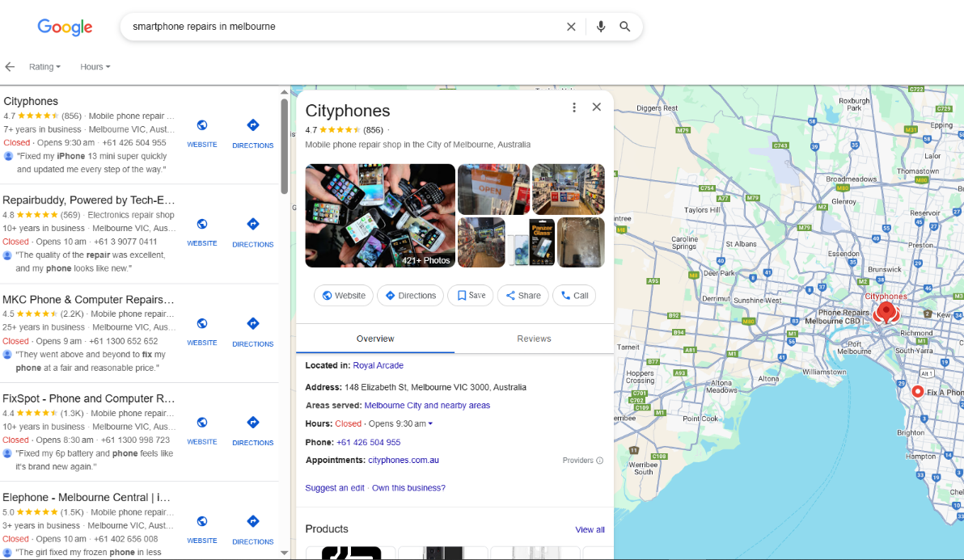Get directions icon for Cityphones in list
This screenshot has height=560, width=964.
tap(252, 125)
